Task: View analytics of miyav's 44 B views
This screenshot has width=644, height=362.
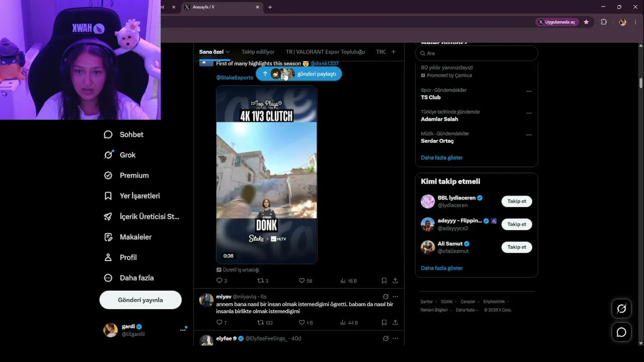Action: click(x=349, y=322)
